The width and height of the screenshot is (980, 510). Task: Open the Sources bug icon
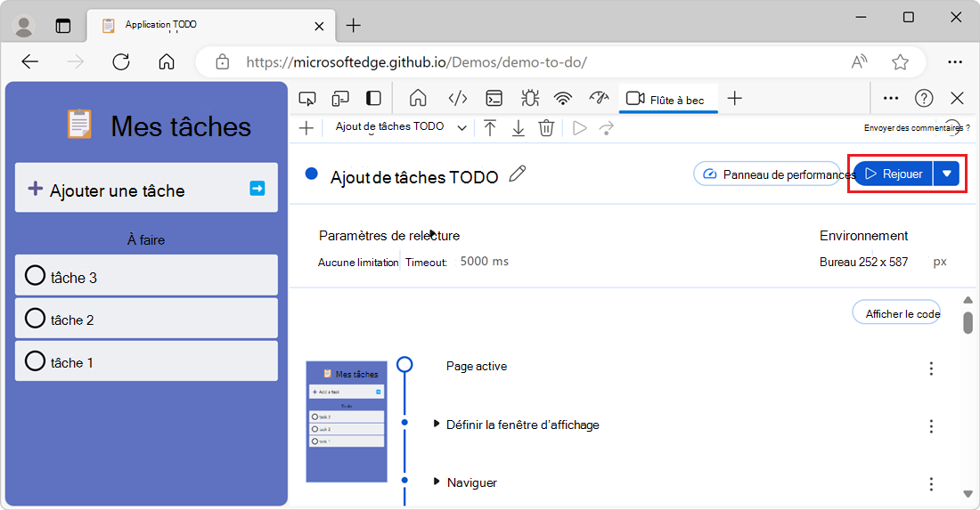530,99
